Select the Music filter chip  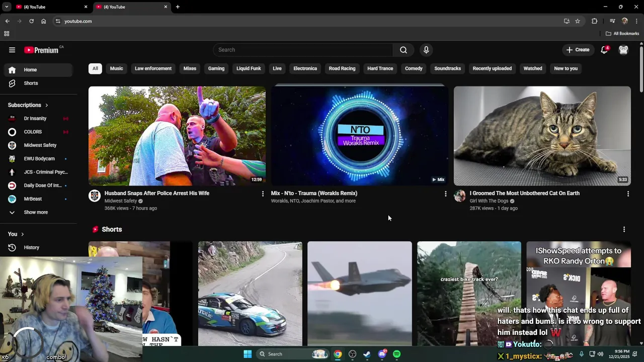click(x=116, y=68)
